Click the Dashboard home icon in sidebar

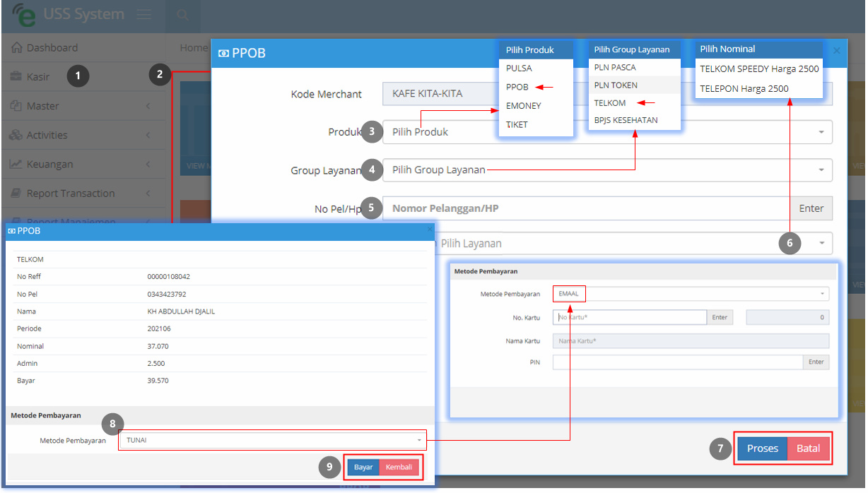(17, 48)
